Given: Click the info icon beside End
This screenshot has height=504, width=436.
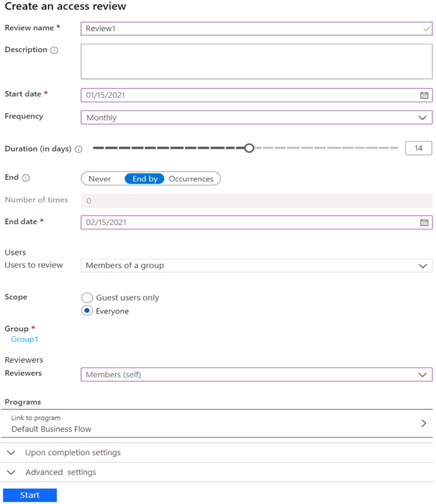Looking at the screenshot, I should pyautogui.click(x=26, y=178).
